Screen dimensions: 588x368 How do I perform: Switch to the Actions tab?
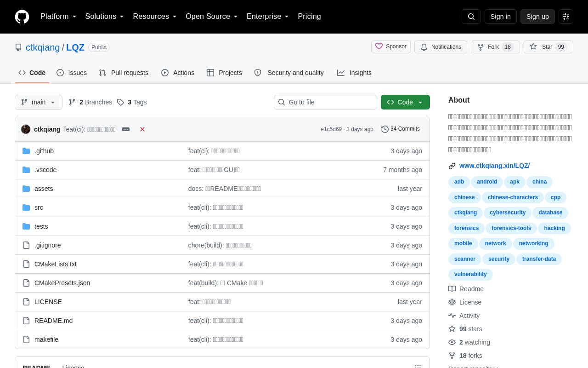[x=178, y=73]
